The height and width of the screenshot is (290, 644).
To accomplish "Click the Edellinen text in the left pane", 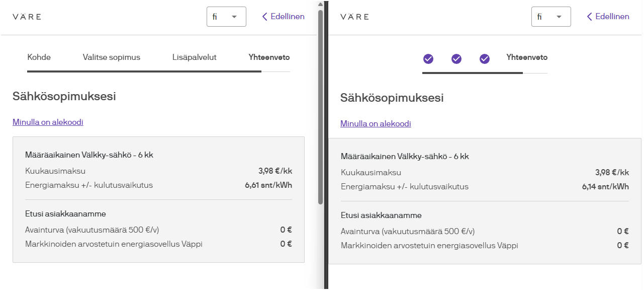I will (x=288, y=17).
